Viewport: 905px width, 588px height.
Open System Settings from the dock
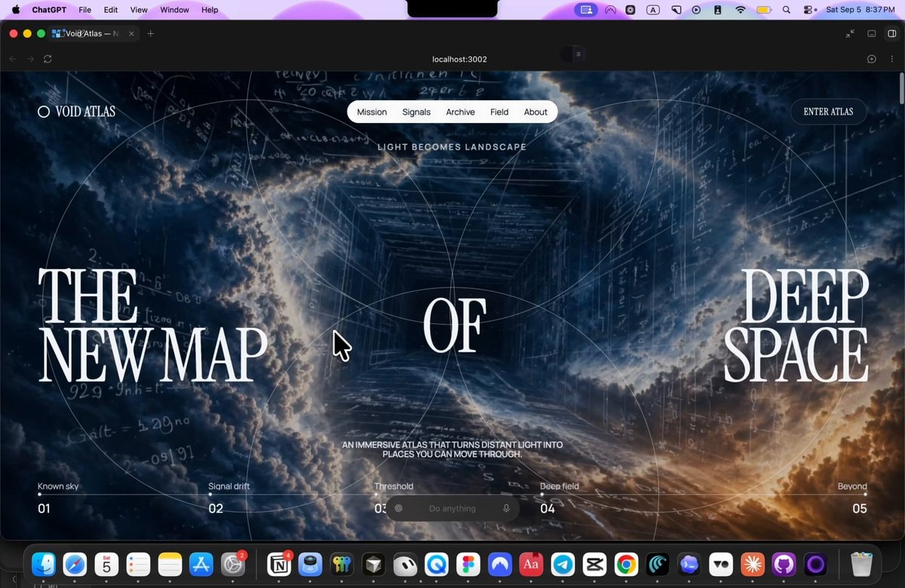(232, 564)
